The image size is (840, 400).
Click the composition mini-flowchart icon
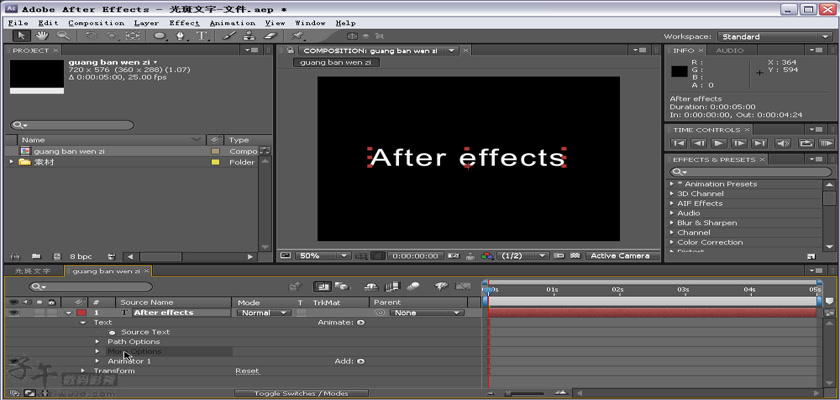pos(295,286)
